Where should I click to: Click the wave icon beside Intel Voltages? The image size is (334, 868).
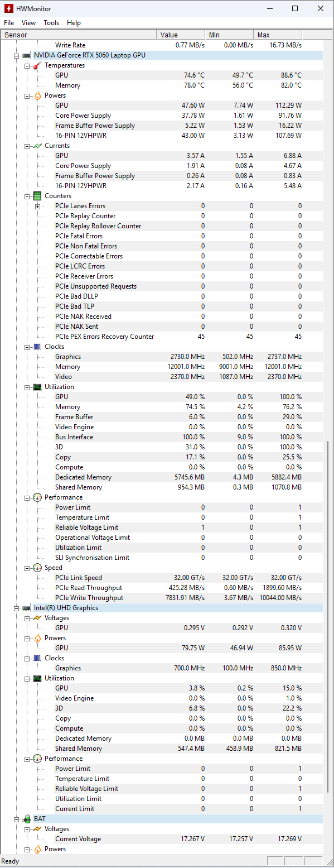[37, 618]
